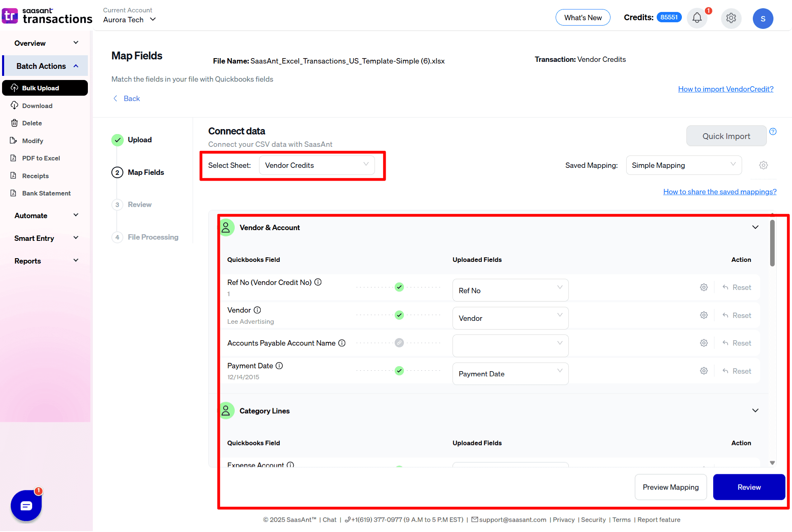Open gear settings on the Ref No mapping row
The image size is (792, 532).
click(x=704, y=287)
